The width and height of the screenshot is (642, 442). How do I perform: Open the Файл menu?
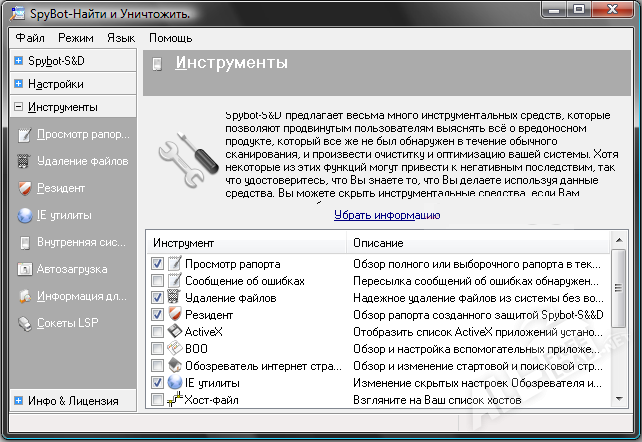pyautogui.click(x=30, y=38)
